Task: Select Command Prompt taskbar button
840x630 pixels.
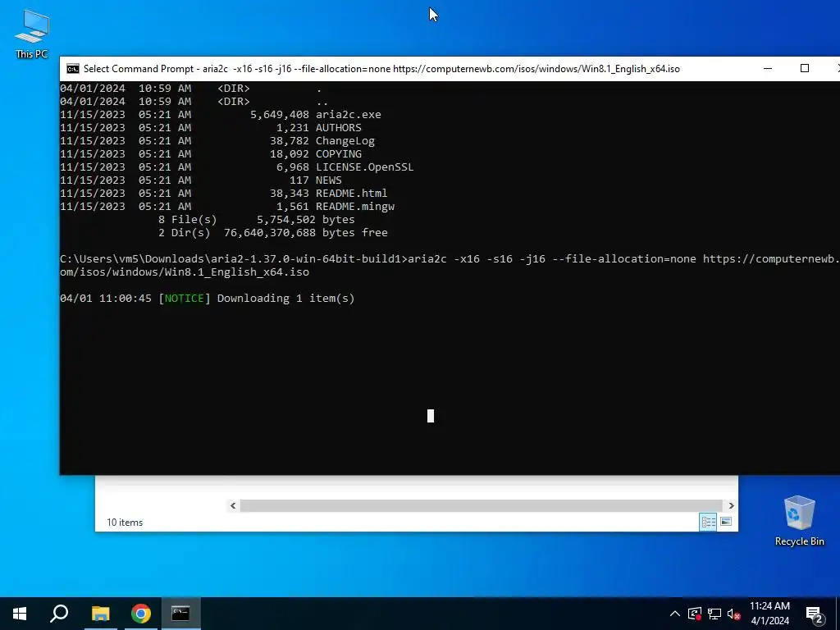Action: [x=180, y=614]
